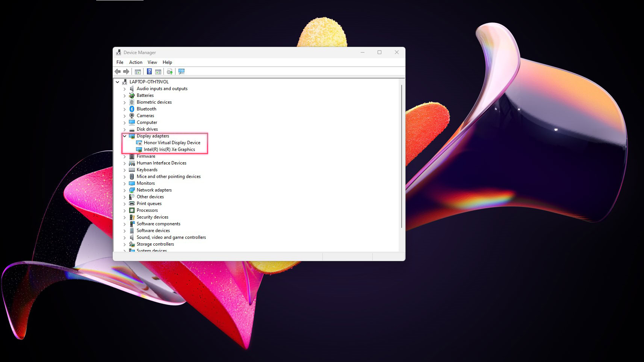
Task: Expand the Storage controllers category
Action: click(125, 244)
